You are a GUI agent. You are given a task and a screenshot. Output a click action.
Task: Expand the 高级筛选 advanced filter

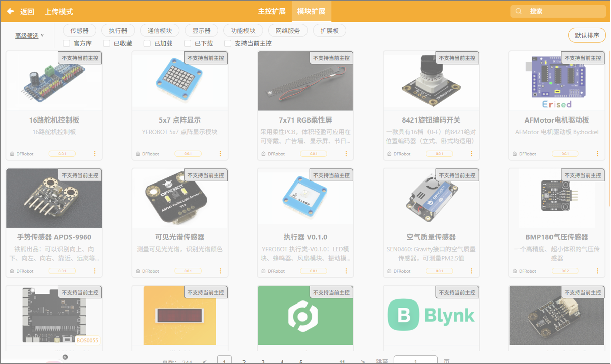[29, 36]
